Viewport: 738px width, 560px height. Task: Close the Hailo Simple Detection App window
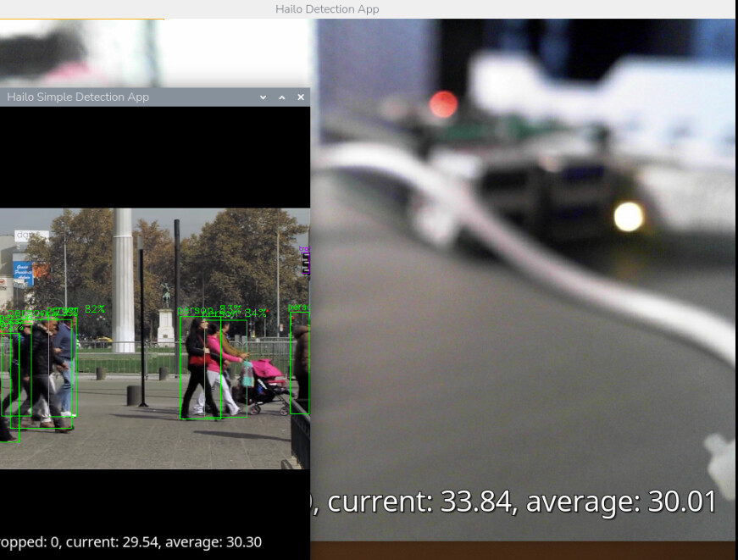pyautogui.click(x=301, y=97)
